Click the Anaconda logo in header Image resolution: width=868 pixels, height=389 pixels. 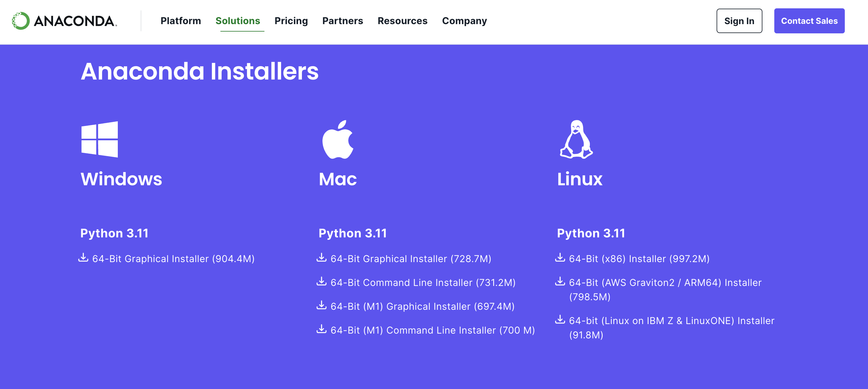point(64,21)
